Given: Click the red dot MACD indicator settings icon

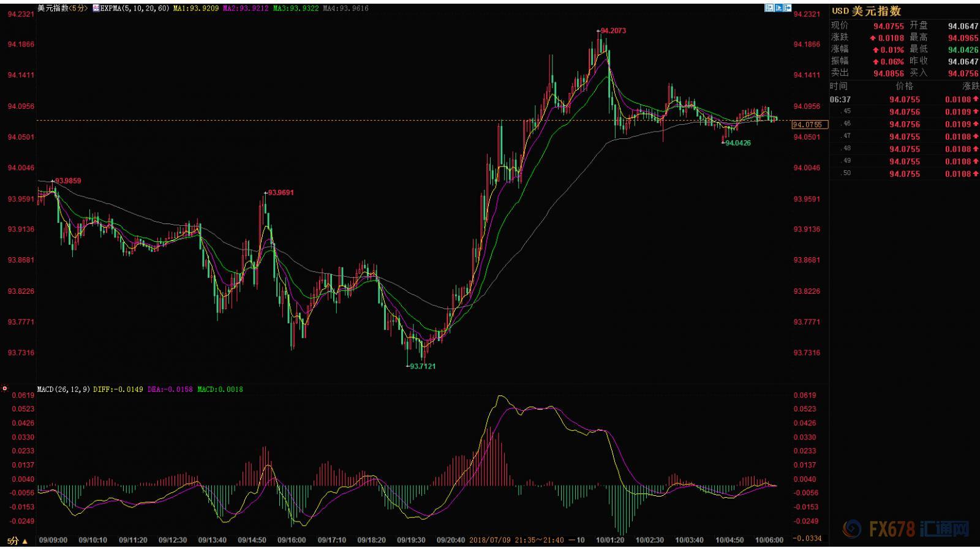Looking at the screenshot, I should tap(5, 388).
